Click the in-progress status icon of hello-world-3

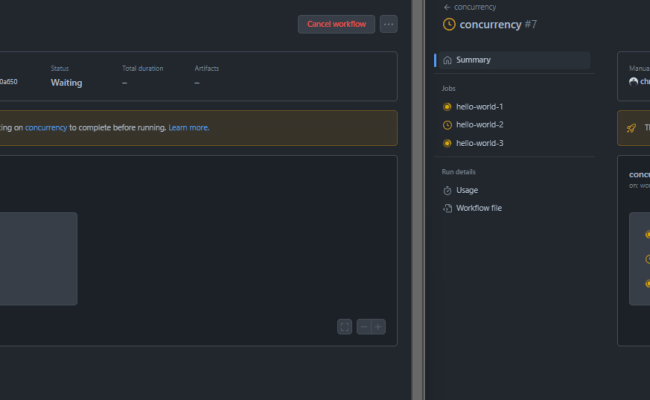tap(447, 143)
